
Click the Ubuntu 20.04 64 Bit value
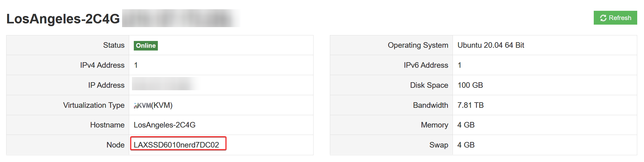[x=491, y=45]
